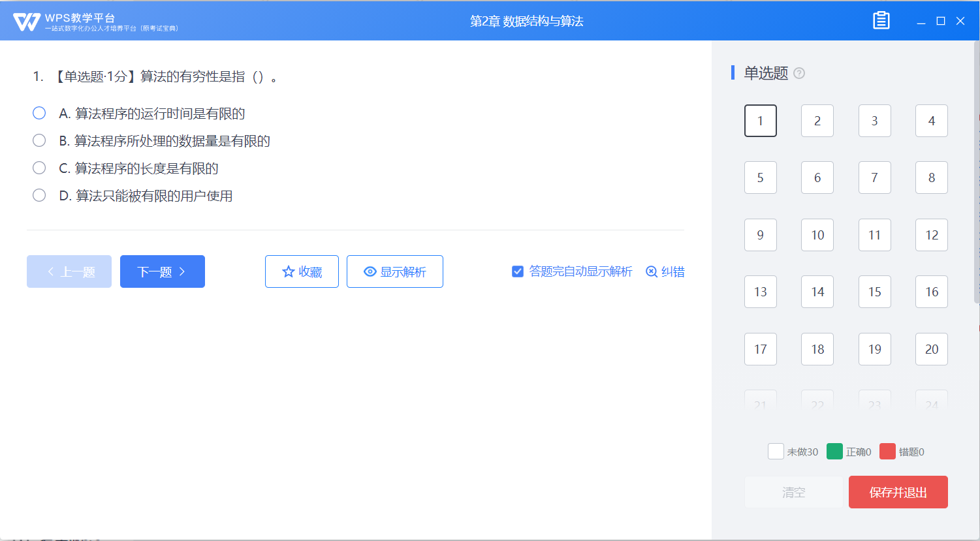Uncheck 答题完自动显示解析 checkbox
The height and width of the screenshot is (541, 980).
(x=518, y=271)
